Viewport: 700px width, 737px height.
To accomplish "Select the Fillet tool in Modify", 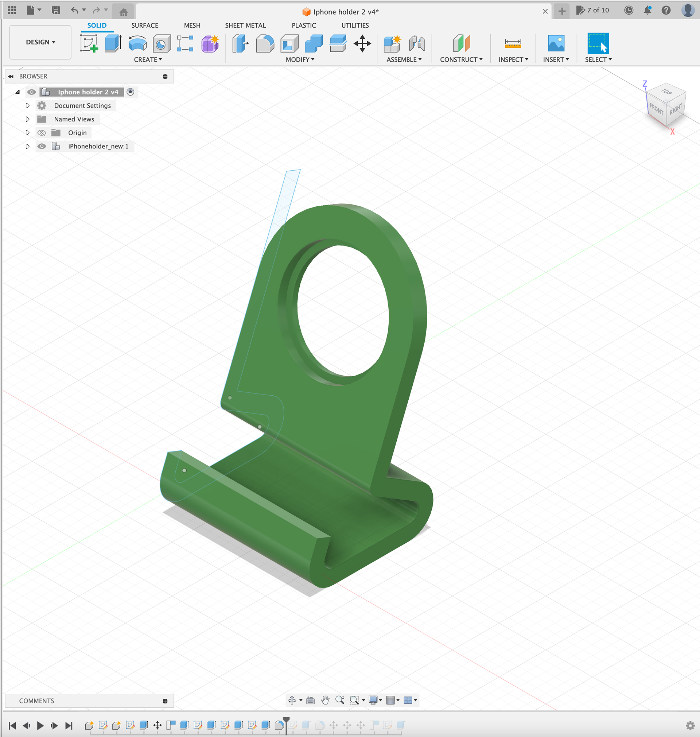I will pyautogui.click(x=265, y=43).
